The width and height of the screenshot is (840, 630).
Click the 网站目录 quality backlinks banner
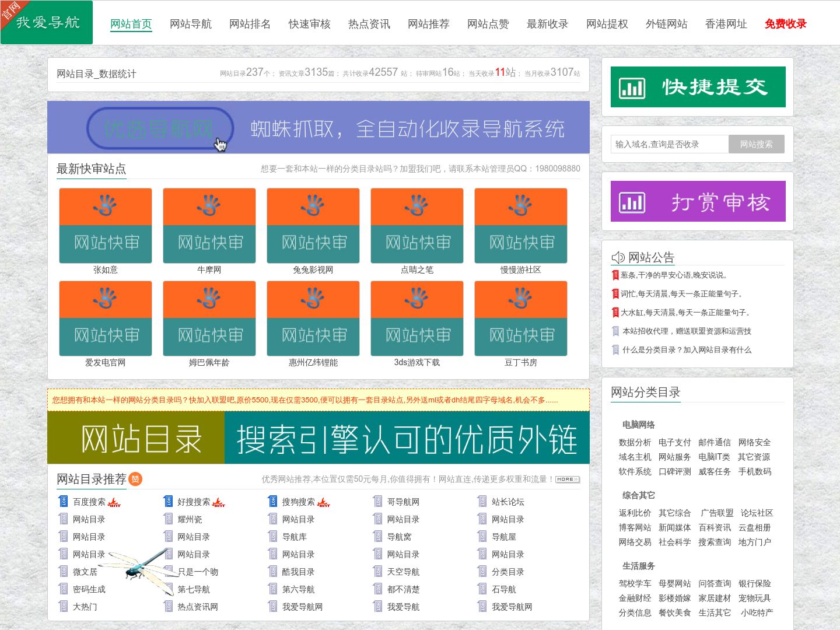pyautogui.click(x=318, y=437)
